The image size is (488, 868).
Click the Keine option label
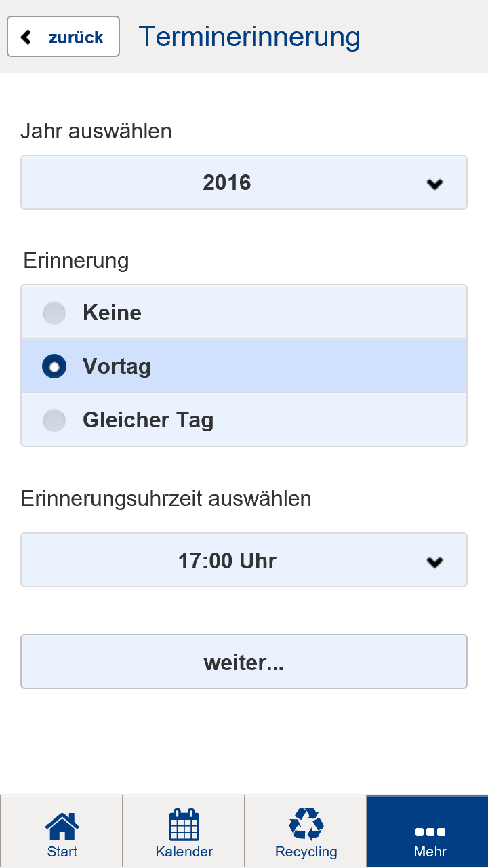[x=112, y=313]
